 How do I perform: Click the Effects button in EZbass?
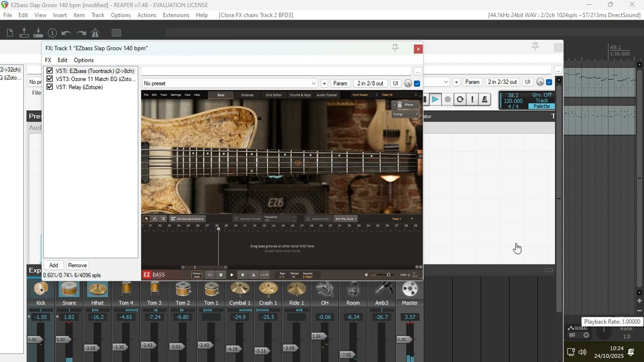[406, 105]
